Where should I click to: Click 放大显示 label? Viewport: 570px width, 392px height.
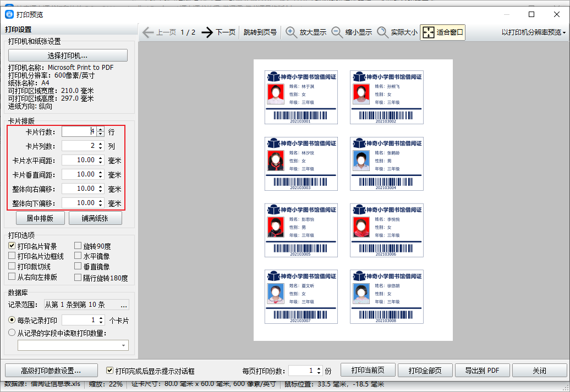coord(313,32)
